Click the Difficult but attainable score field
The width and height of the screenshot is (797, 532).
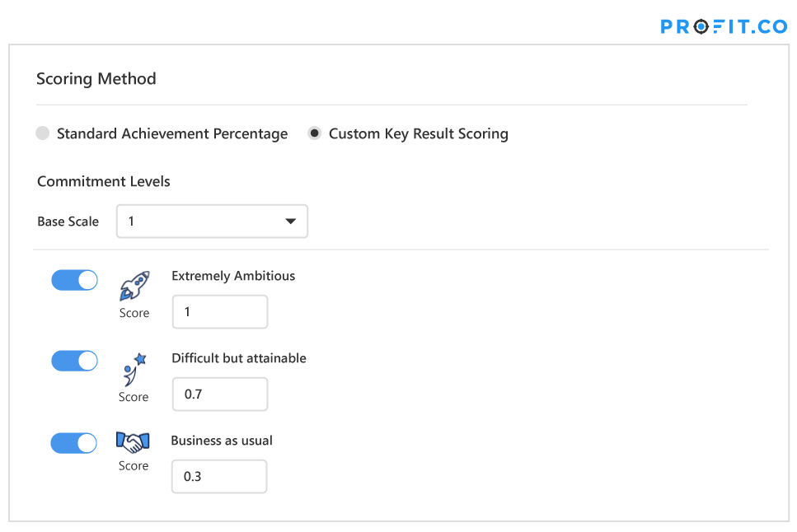click(x=220, y=394)
